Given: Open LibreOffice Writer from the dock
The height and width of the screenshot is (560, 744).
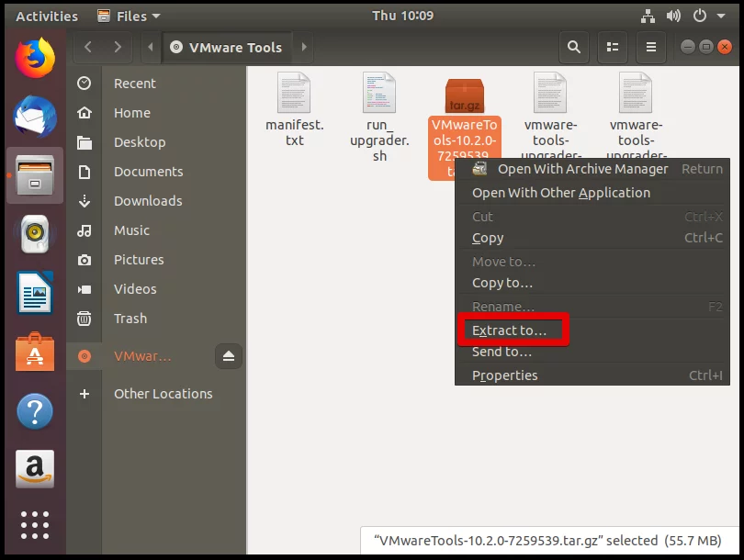Looking at the screenshot, I should pos(35,293).
